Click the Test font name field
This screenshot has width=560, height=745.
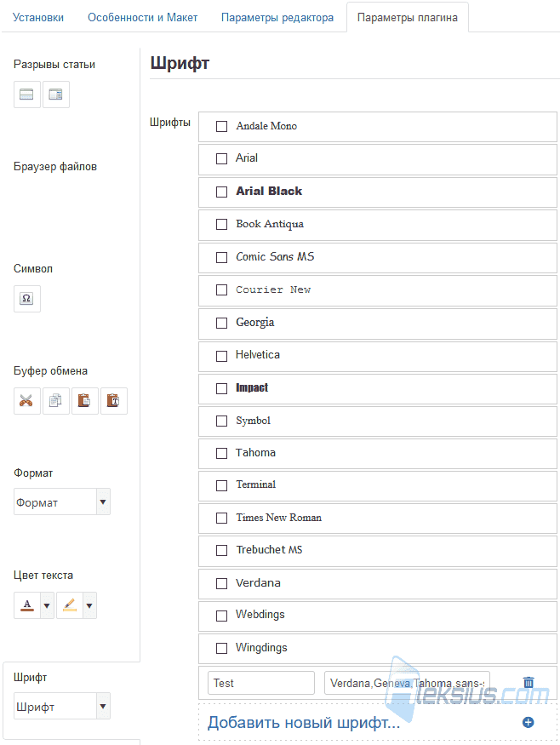click(261, 683)
